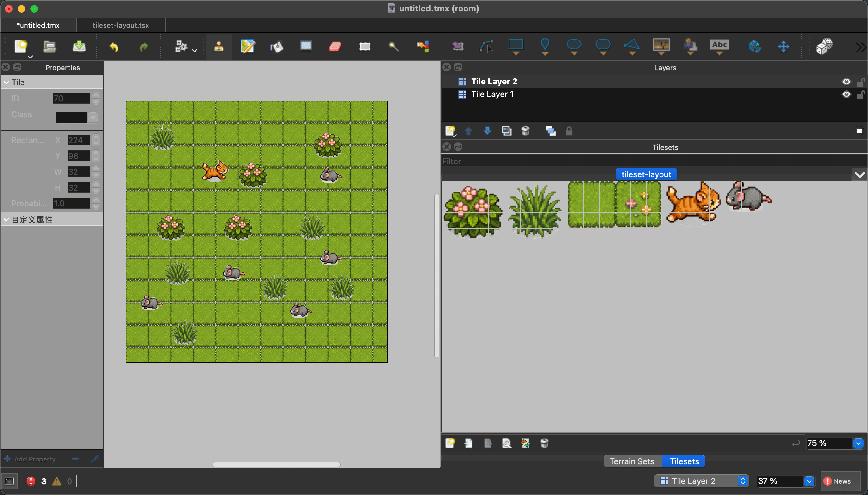Open the current layer Tile Layer 2 combo box
This screenshot has width=868, height=495.
point(701,481)
